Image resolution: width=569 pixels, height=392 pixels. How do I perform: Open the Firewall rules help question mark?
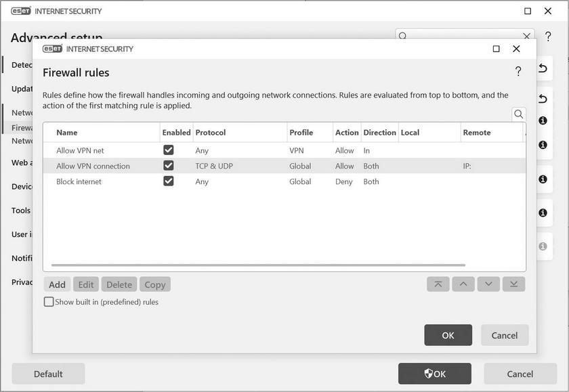[x=518, y=72]
